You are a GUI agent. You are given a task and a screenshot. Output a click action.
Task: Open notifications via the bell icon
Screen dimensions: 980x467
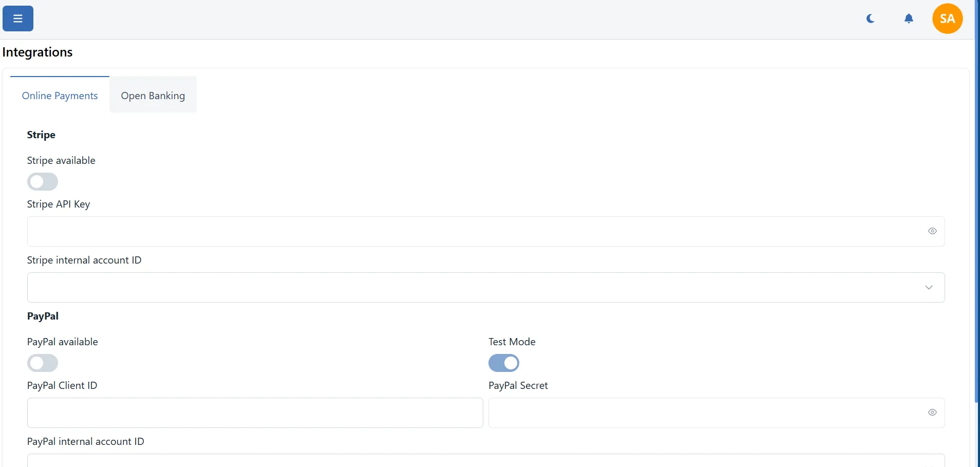coord(908,18)
